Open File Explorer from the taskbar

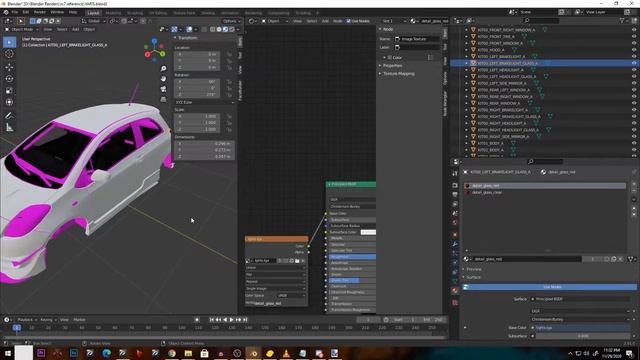tap(188, 353)
